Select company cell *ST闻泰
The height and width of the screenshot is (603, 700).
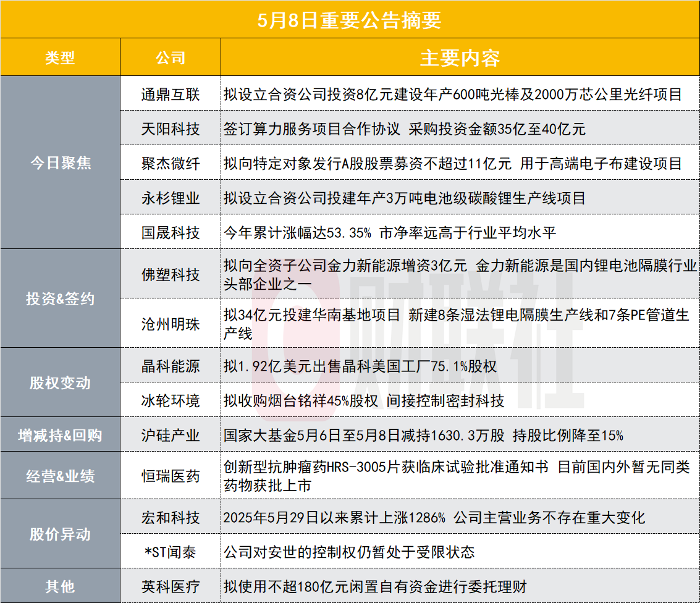pos(171,552)
